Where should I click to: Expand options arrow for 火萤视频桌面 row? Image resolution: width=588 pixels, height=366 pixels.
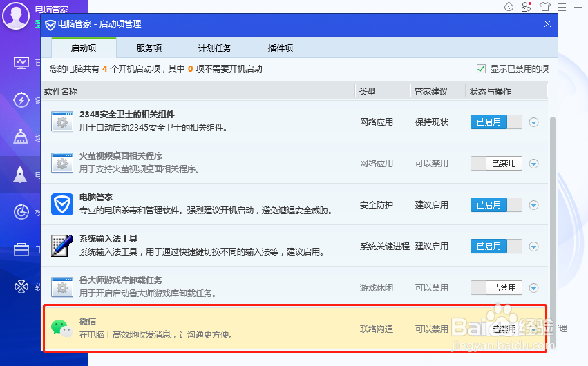point(533,164)
